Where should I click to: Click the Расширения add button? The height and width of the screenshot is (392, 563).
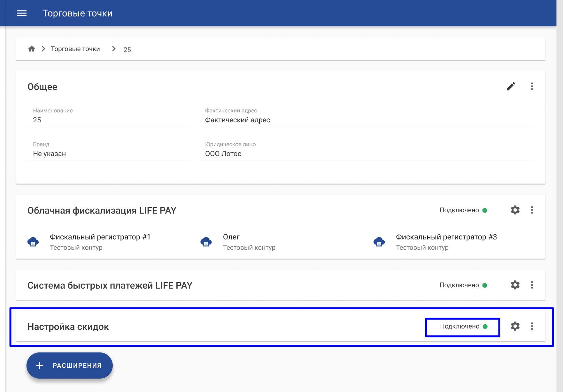point(70,366)
